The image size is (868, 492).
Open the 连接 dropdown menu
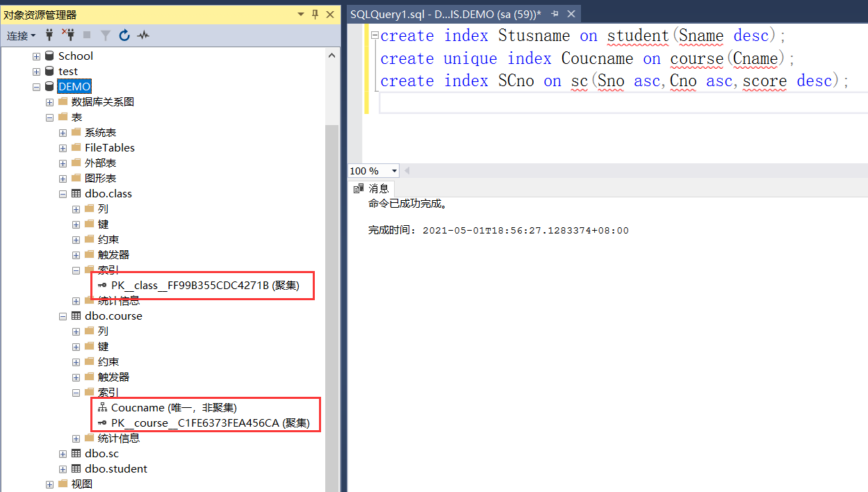pyautogui.click(x=22, y=35)
